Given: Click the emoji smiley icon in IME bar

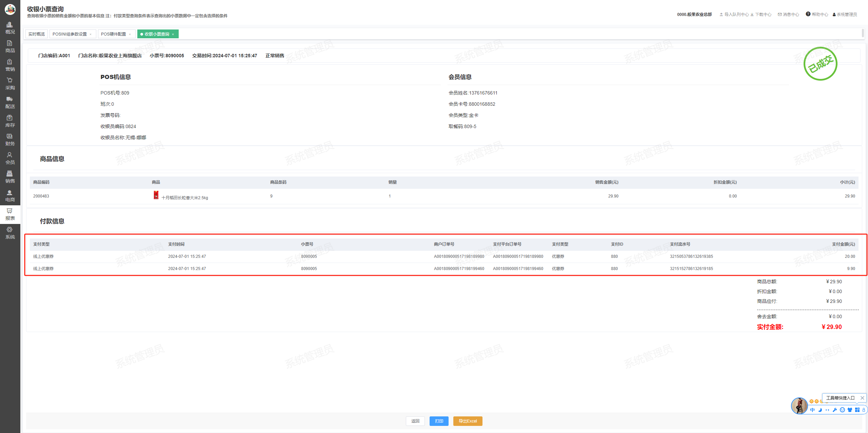Looking at the screenshot, I should click(842, 410).
